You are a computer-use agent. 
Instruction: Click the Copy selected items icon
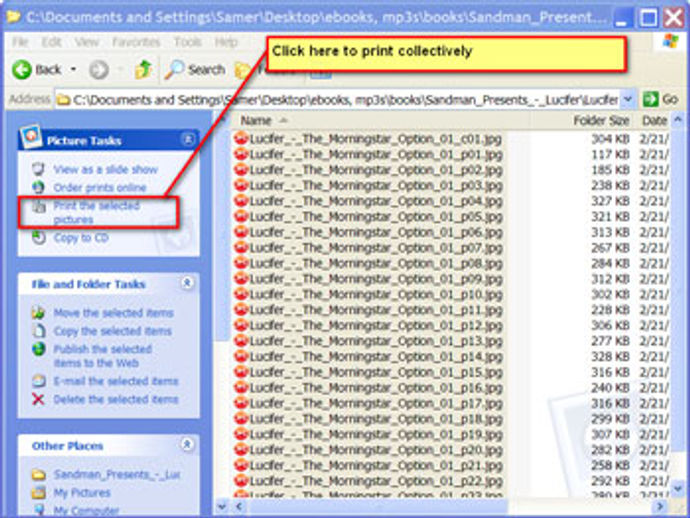click(x=39, y=331)
